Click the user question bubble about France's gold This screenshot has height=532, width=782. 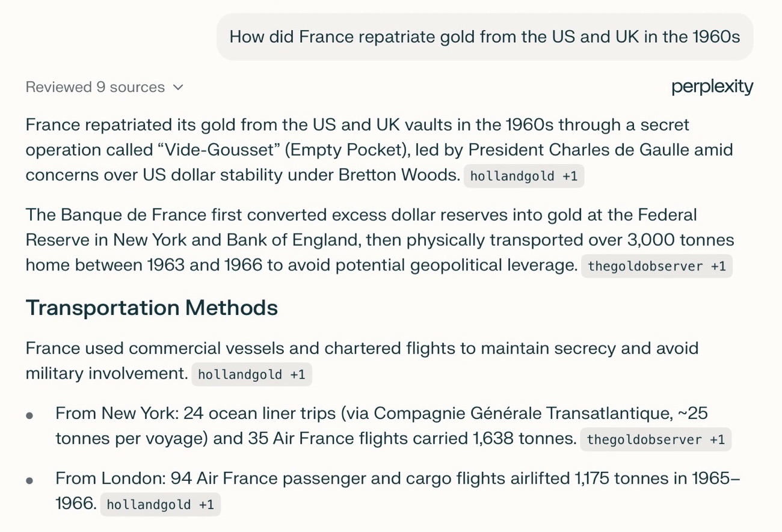(x=484, y=37)
